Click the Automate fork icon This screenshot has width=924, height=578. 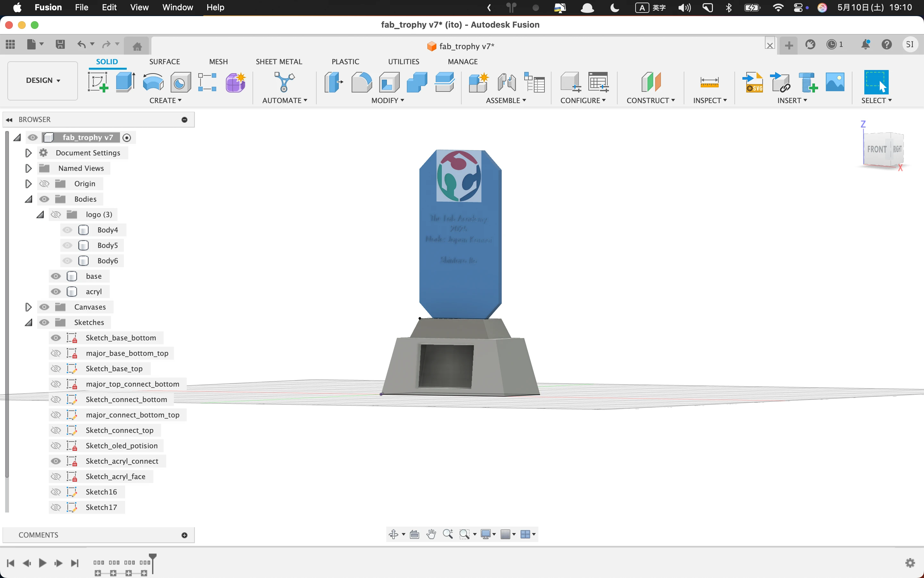pos(285,82)
